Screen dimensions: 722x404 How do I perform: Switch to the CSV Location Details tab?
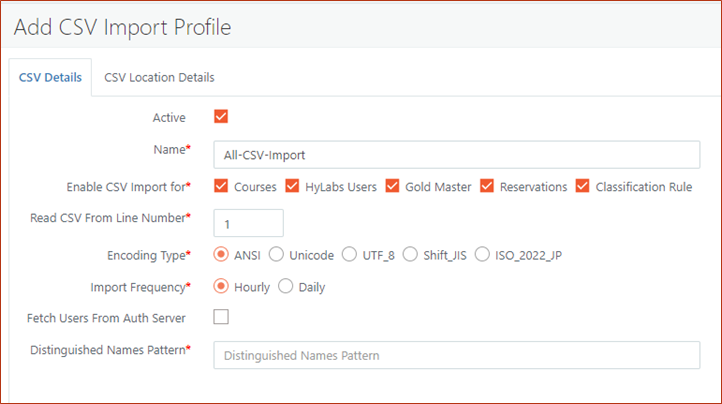159,77
